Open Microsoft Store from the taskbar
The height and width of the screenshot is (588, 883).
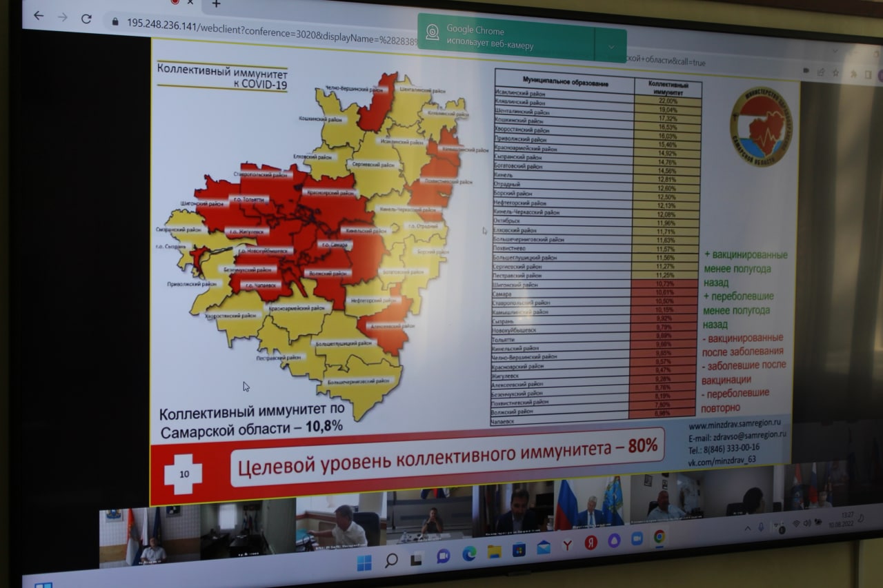click(519, 549)
